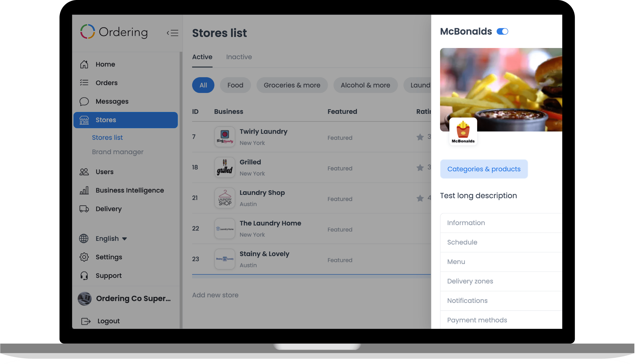Click the sidebar vertical scrollbar
The height and width of the screenshot is (364, 640).
[181, 190]
